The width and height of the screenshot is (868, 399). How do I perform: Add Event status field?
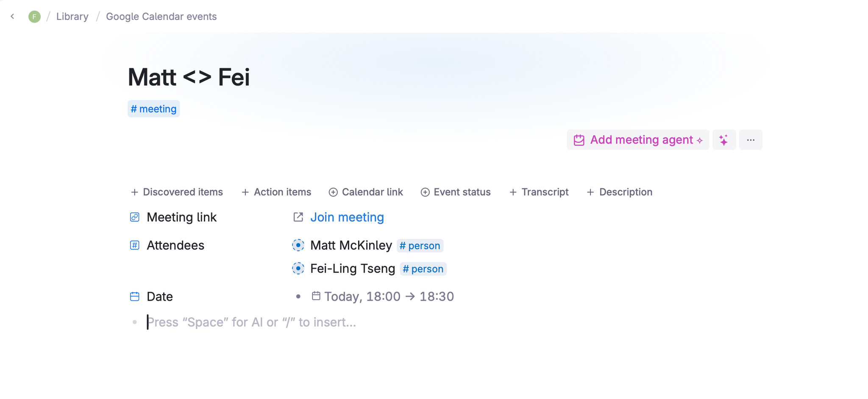[456, 192]
